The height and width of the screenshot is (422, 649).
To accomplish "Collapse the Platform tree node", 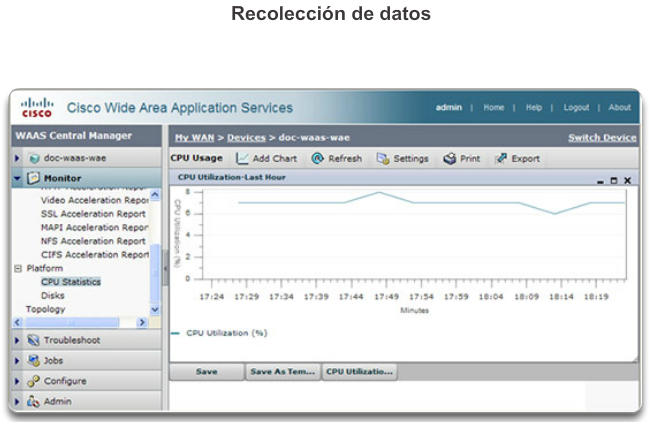I will pyautogui.click(x=18, y=269).
